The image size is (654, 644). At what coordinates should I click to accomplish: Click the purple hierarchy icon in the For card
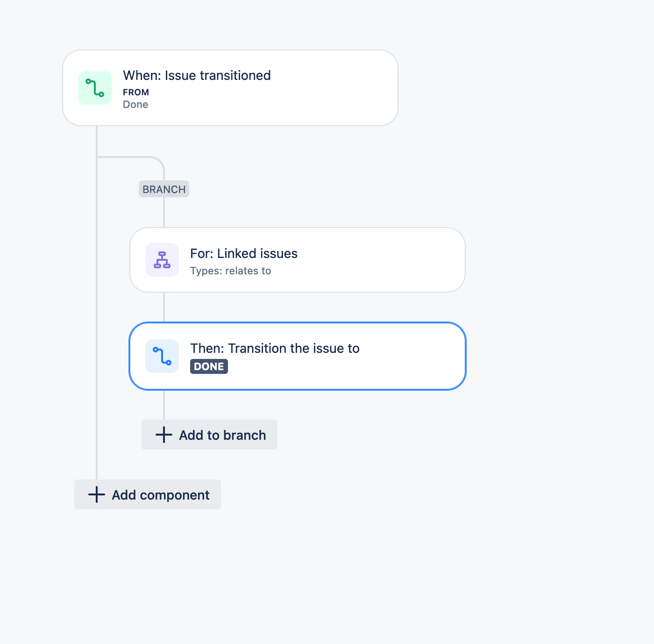point(162,260)
